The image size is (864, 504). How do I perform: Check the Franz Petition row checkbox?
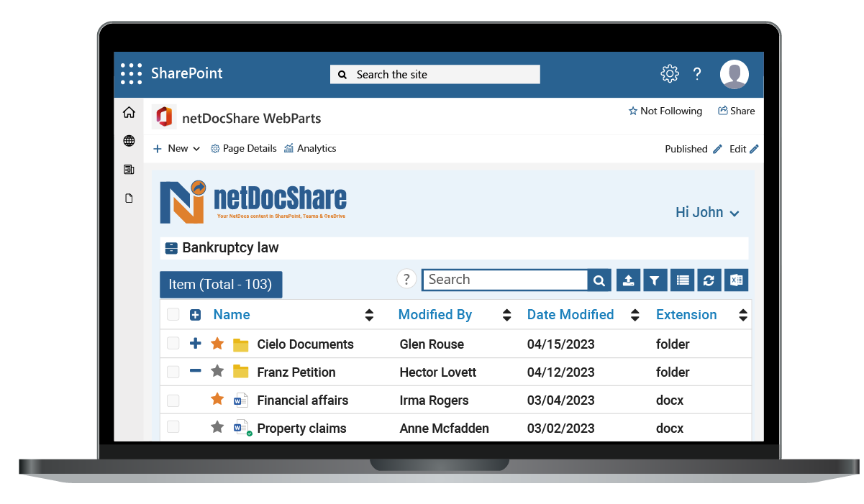click(173, 372)
